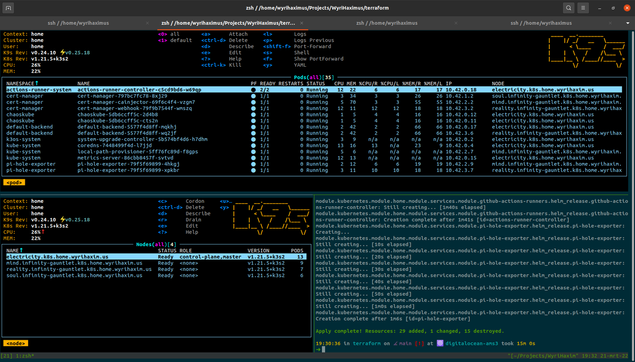This screenshot has height=362, width=635.
Task: Click the Nodes(all)[4] table title
Action: pyautogui.click(x=156, y=245)
